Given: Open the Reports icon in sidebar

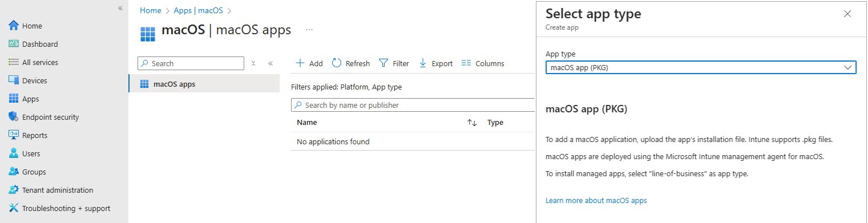Looking at the screenshot, I should (14, 135).
